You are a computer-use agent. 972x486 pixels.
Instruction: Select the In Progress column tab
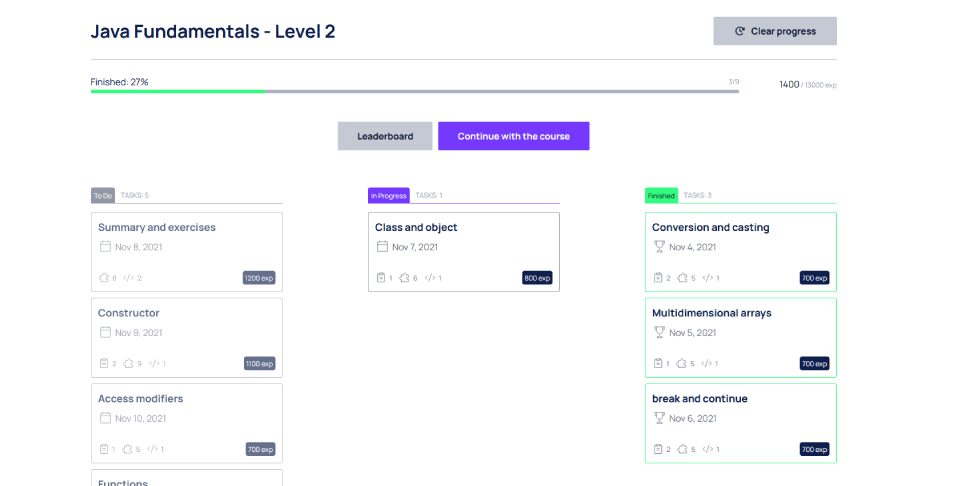tap(389, 195)
